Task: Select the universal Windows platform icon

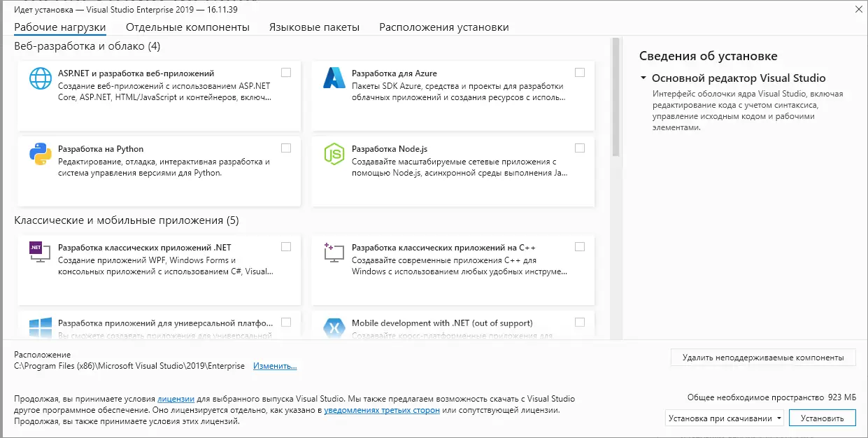Action: (x=40, y=325)
